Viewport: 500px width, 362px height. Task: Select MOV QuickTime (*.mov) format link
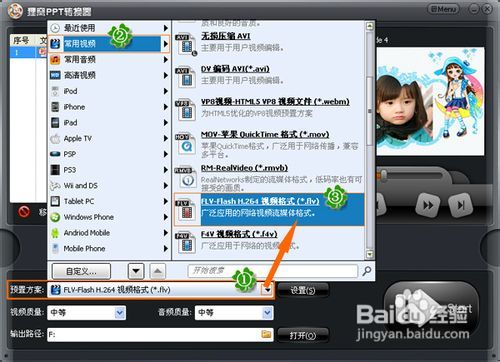[x=265, y=135]
